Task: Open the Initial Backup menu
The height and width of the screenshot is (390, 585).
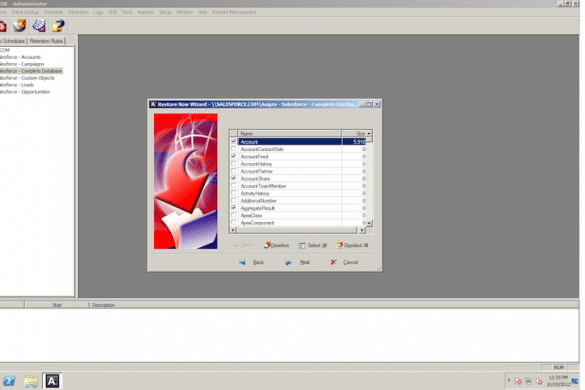Action: click(25, 12)
